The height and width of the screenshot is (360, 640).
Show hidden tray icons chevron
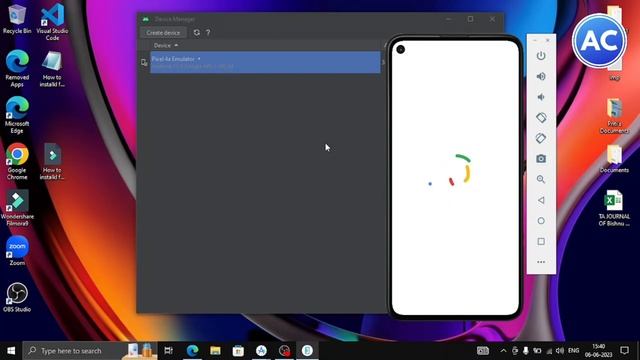point(503,351)
